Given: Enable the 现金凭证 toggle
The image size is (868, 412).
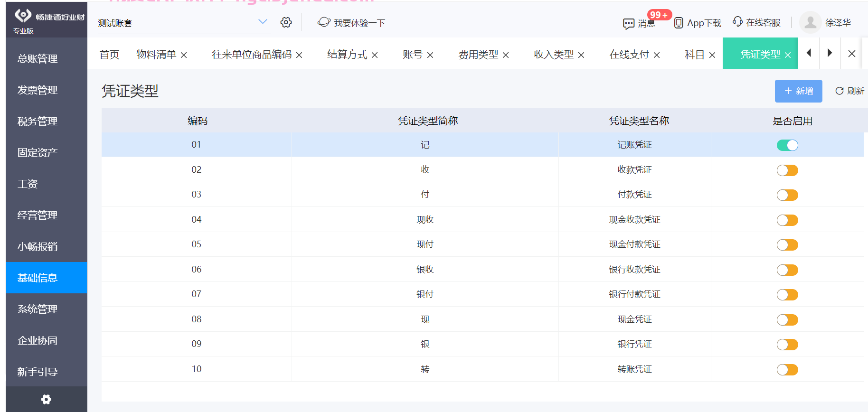Looking at the screenshot, I should point(787,320).
